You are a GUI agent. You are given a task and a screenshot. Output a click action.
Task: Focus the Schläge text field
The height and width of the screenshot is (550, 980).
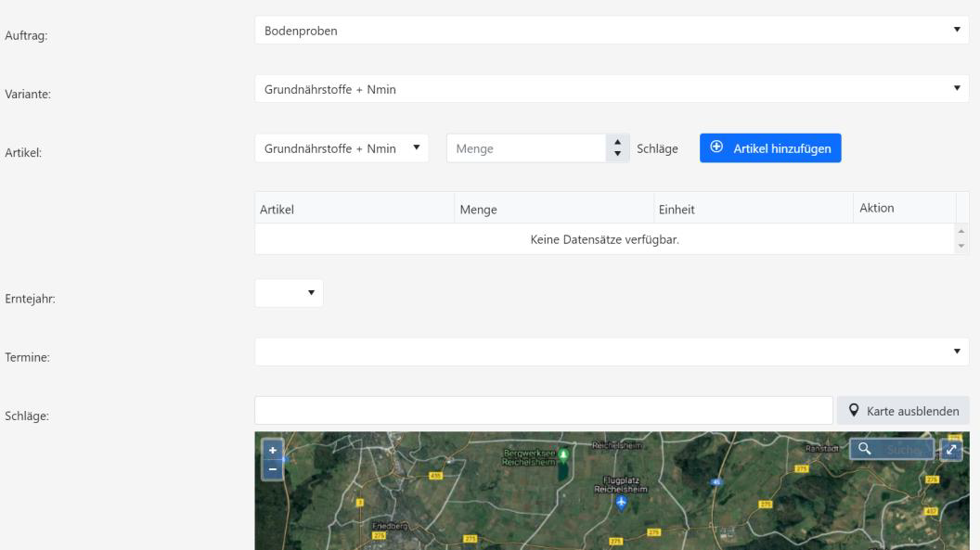[543, 411]
